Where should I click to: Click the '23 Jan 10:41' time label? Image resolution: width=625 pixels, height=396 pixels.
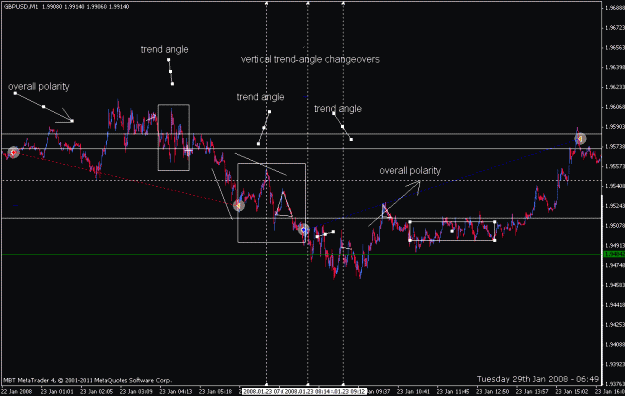413,392
